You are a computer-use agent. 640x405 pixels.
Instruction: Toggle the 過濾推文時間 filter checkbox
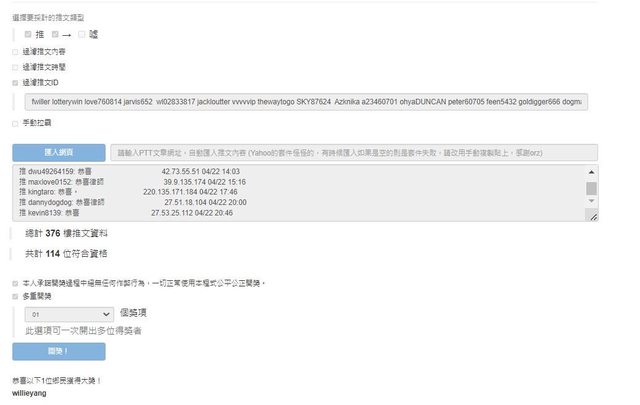pos(15,67)
